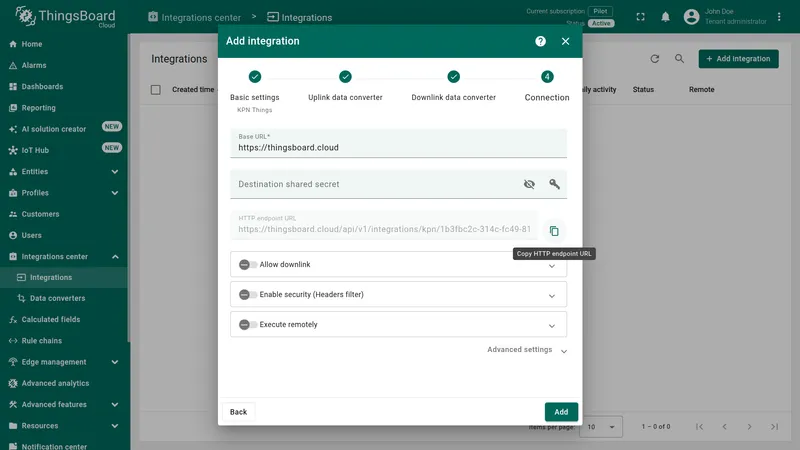
Task: Click the help question mark icon in dialog
Action: [540, 41]
